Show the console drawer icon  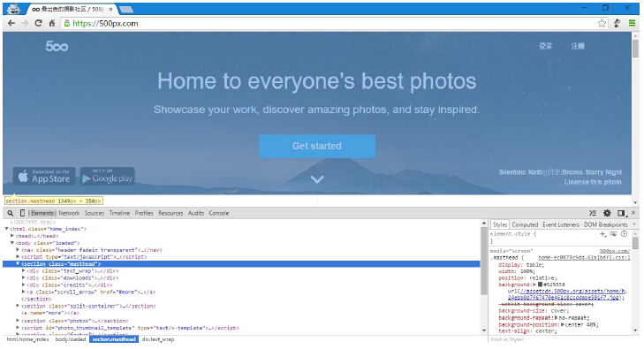click(x=593, y=213)
